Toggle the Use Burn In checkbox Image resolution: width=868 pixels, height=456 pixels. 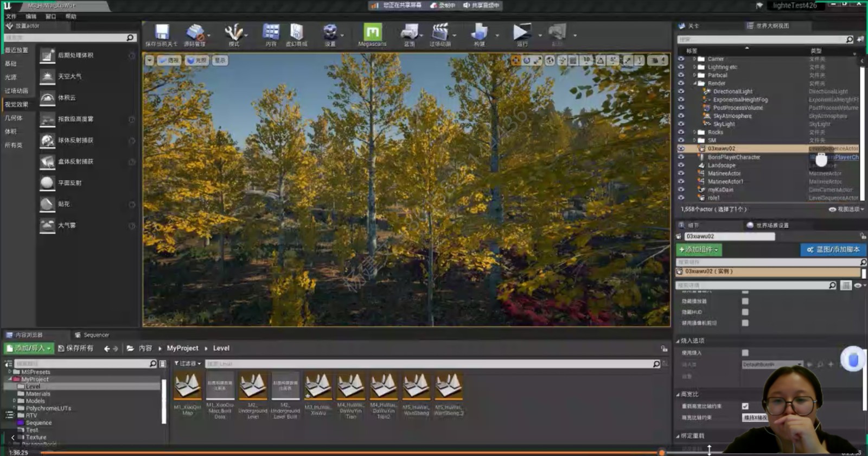pos(745,353)
